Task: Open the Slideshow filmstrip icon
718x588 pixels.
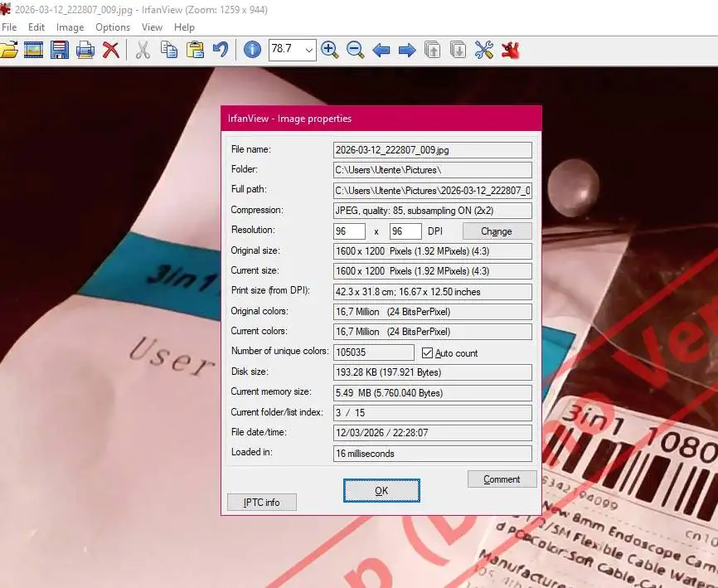Action: (x=33, y=50)
